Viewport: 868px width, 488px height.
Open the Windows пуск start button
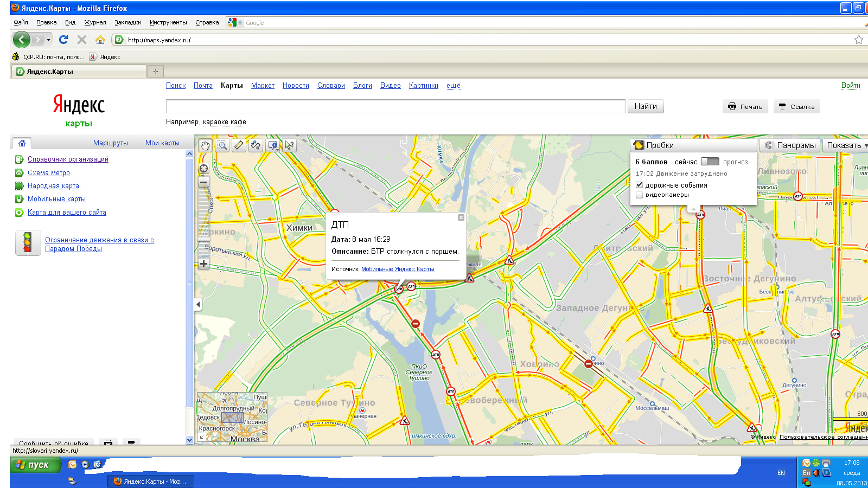[35, 465]
